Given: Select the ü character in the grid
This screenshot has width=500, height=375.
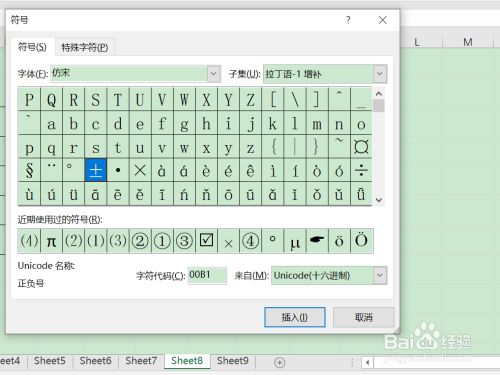Looking at the screenshot, I should (x=74, y=194).
